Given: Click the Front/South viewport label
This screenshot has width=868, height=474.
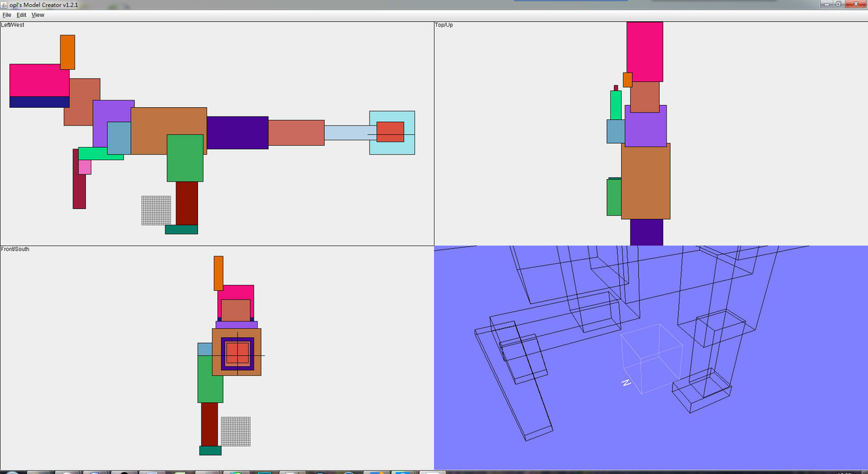Looking at the screenshot, I should 15,249.
